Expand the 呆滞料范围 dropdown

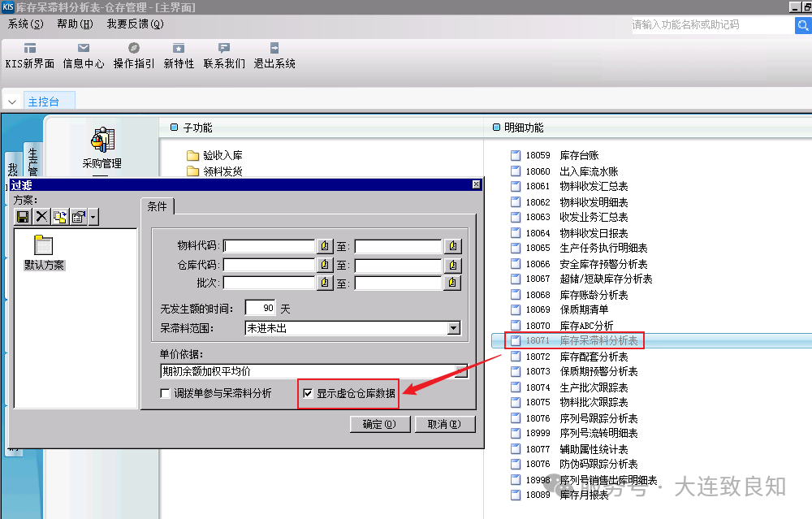coord(454,328)
